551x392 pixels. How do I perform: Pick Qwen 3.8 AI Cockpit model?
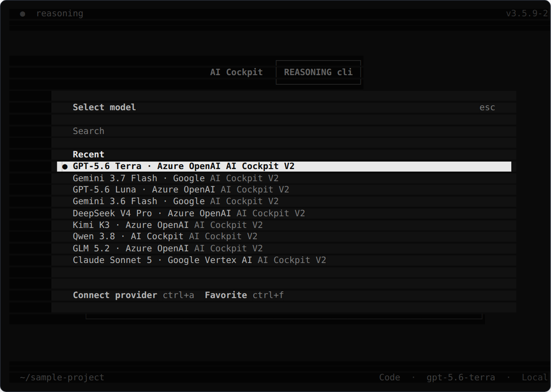point(284,236)
